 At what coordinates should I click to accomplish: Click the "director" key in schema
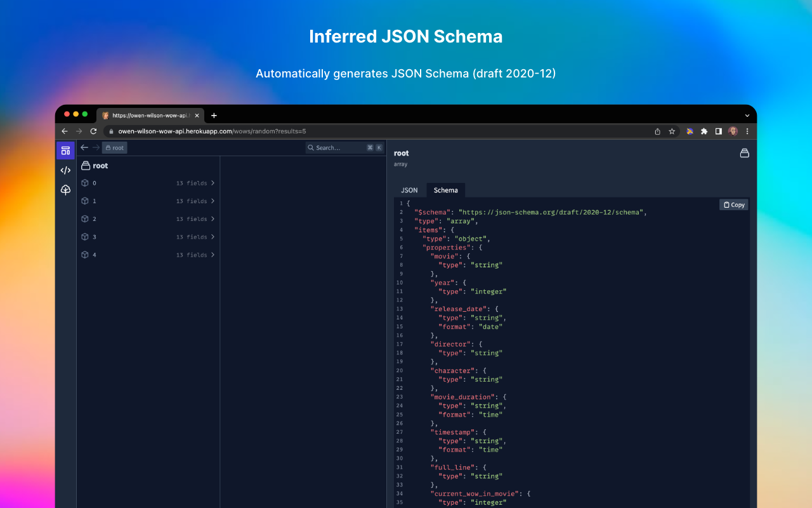tap(452, 344)
